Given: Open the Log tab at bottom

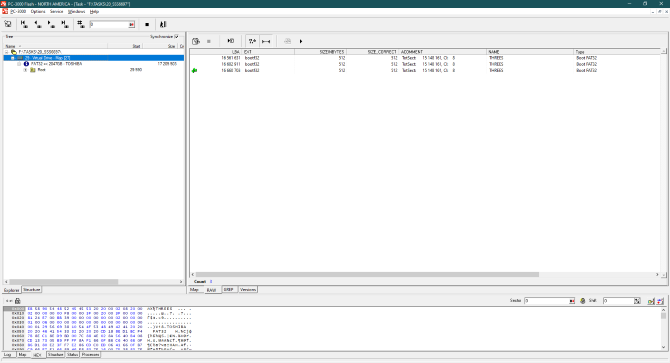Looking at the screenshot, I should 8,355.
